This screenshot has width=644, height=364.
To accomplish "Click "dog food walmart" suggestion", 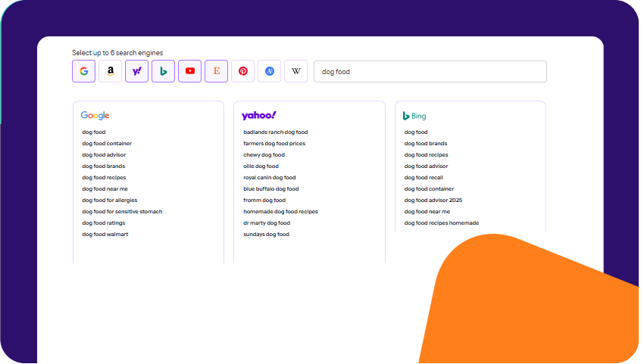I will [x=105, y=235].
